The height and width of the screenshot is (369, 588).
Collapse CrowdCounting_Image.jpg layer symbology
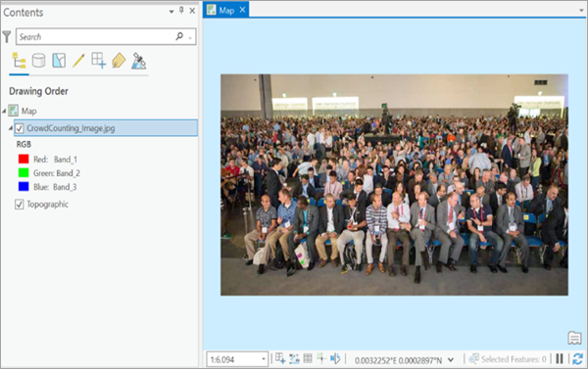tap(11, 128)
